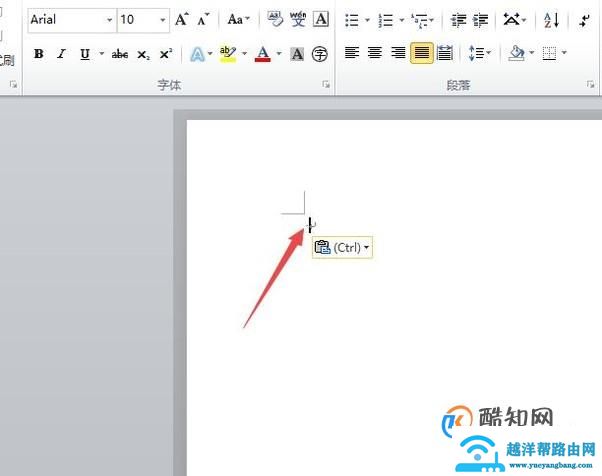Viewport: 602px width, 476px height.
Task: Toggle Italic formatting
Action: (61, 54)
